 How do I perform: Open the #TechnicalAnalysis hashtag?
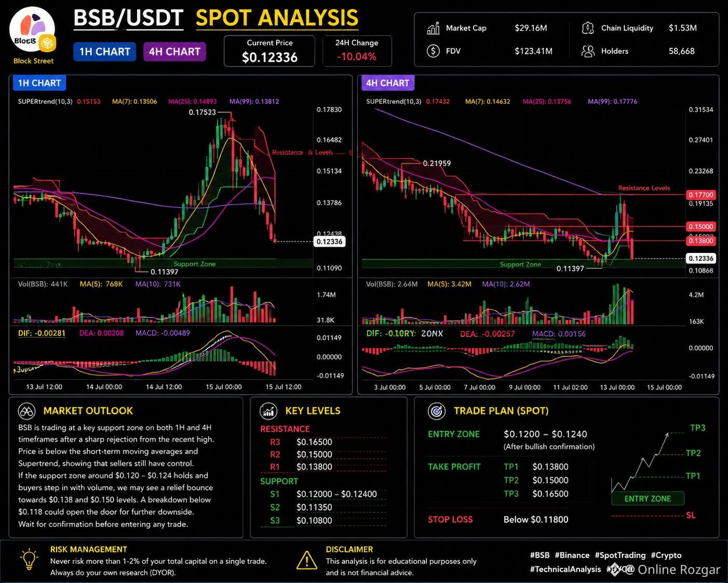[565, 569]
